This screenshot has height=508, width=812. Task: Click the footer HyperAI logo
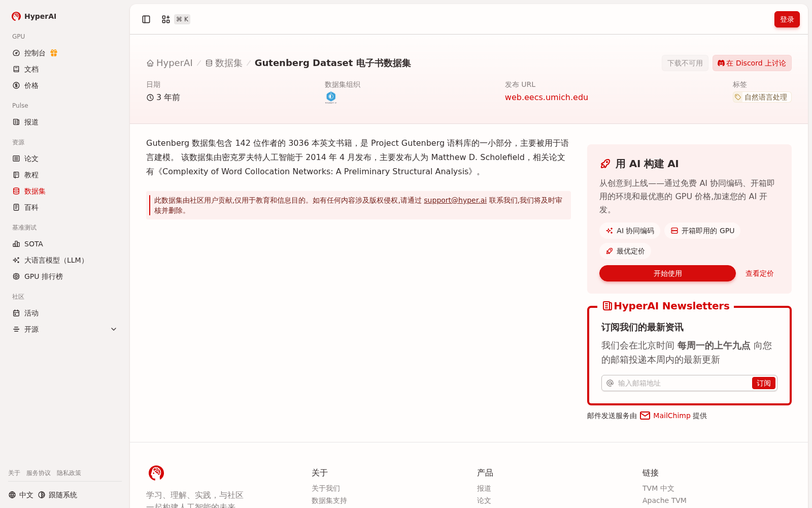[x=156, y=473]
